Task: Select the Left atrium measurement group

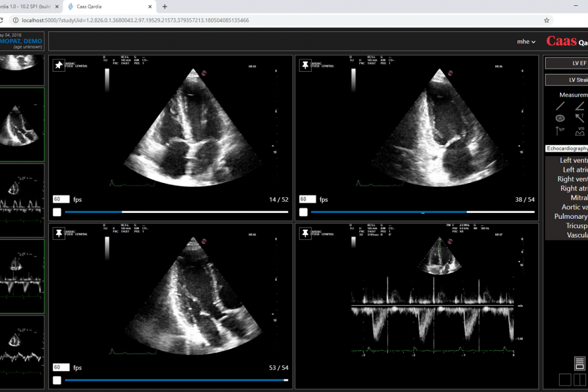Action: point(566,170)
